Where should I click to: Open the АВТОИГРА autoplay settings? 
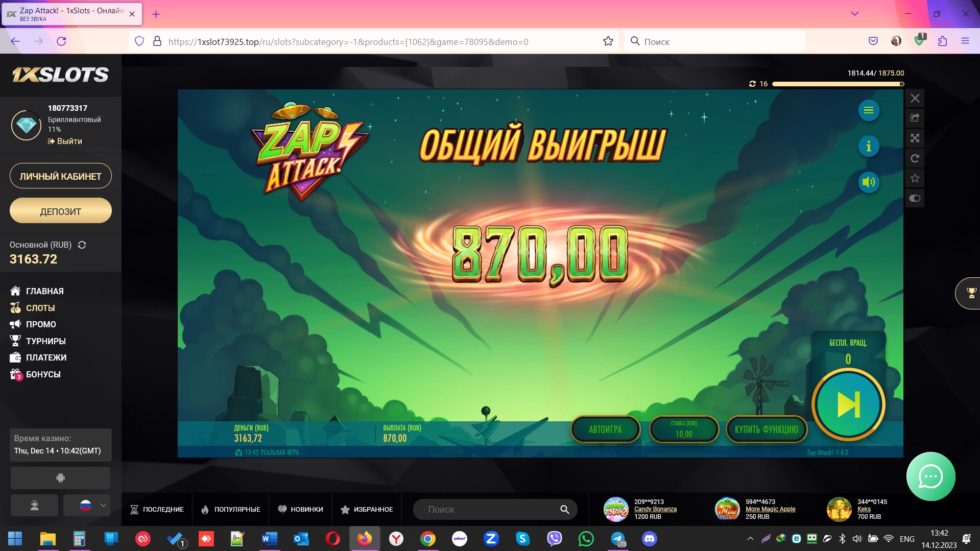pyautogui.click(x=605, y=429)
